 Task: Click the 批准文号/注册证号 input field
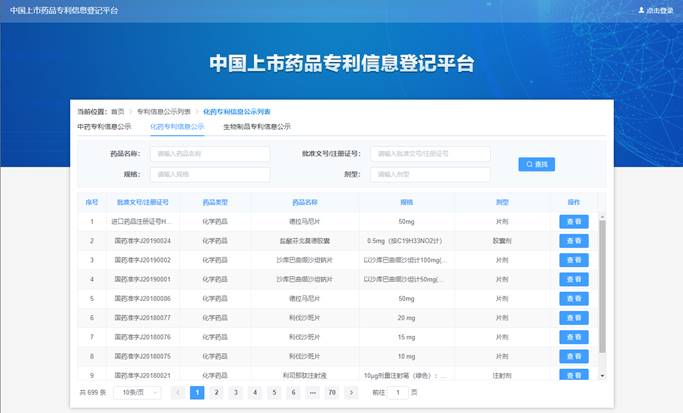coord(430,154)
